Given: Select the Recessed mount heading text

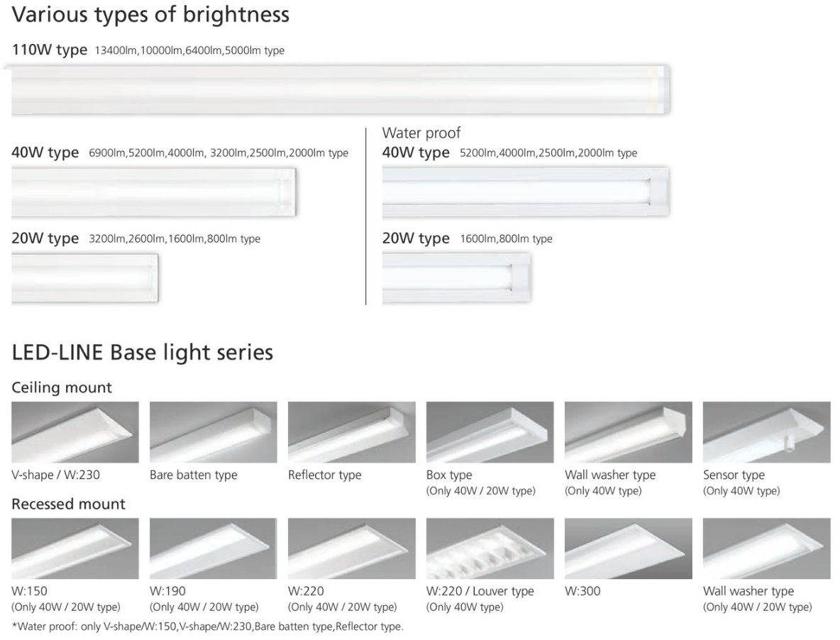Looking at the screenshot, I should point(69,504).
